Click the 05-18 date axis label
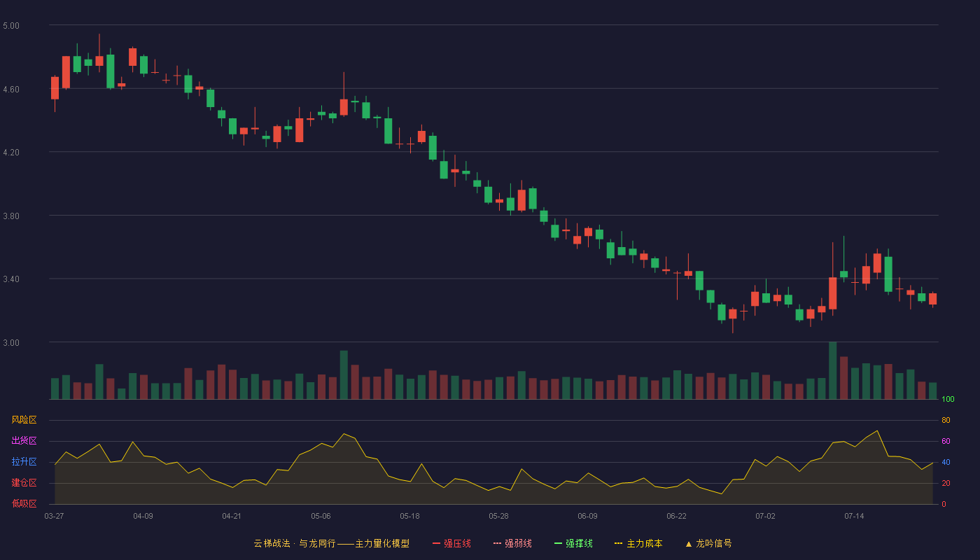980x560 pixels. tap(409, 516)
